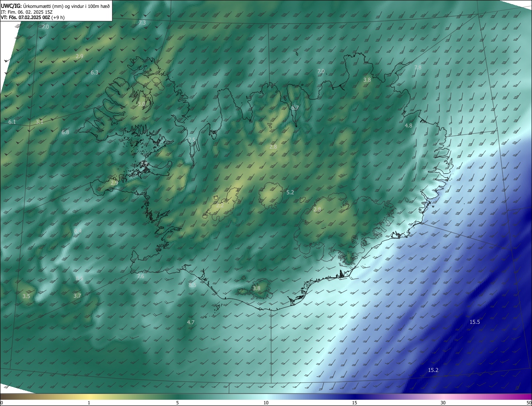The width and height of the screenshot is (532, 406).
Task: Click the 4.7 value south of Iceland
Action: click(x=191, y=322)
